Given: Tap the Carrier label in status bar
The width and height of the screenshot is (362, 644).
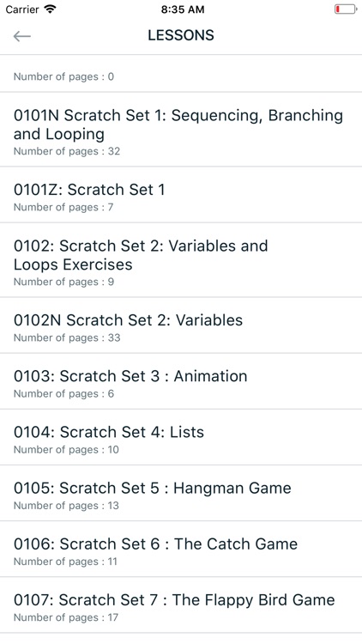Looking at the screenshot, I should coord(22,9).
